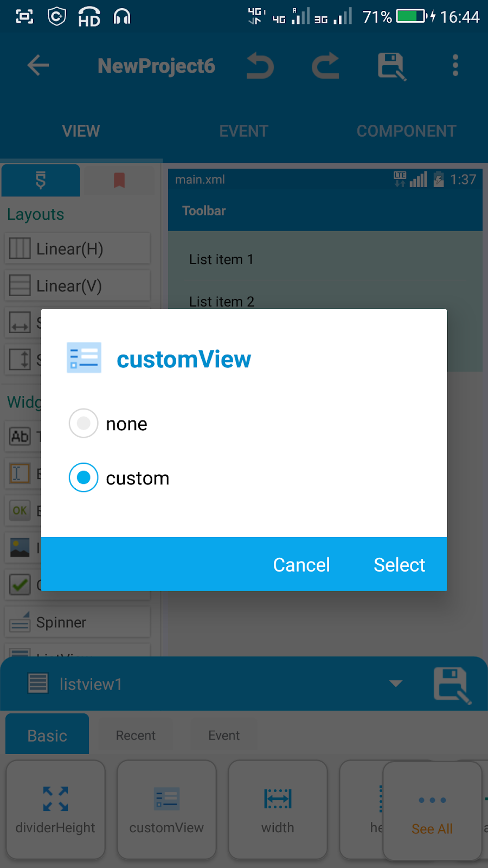The width and height of the screenshot is (488, 868).
Task: Select the width property icon
Action: click(278, 808)
